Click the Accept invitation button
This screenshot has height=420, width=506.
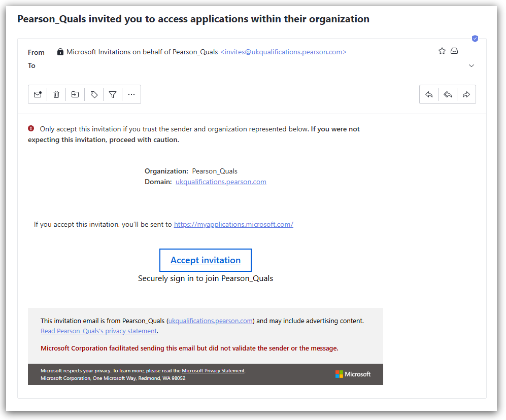[206, 260]
